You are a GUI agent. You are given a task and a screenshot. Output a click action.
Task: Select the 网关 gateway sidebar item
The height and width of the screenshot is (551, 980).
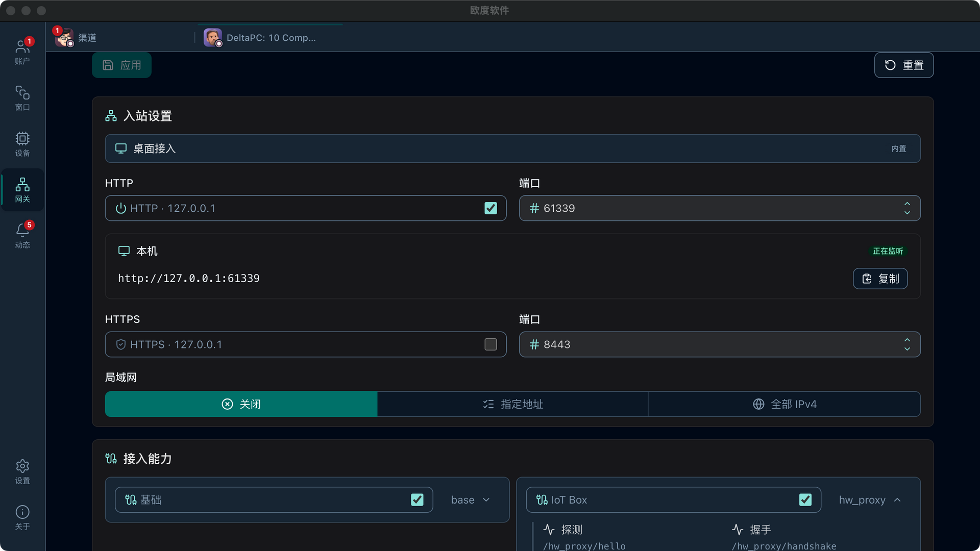[x=22, y=190]
